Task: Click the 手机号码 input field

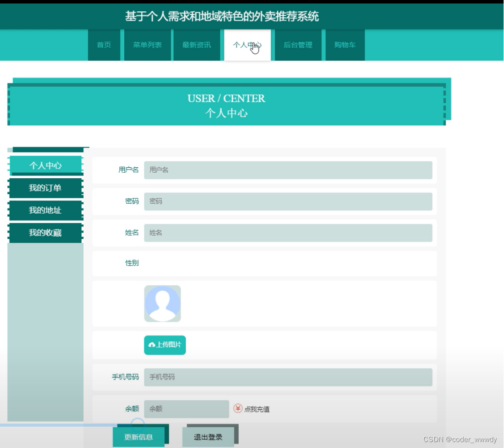Action: tap(288, 377)
